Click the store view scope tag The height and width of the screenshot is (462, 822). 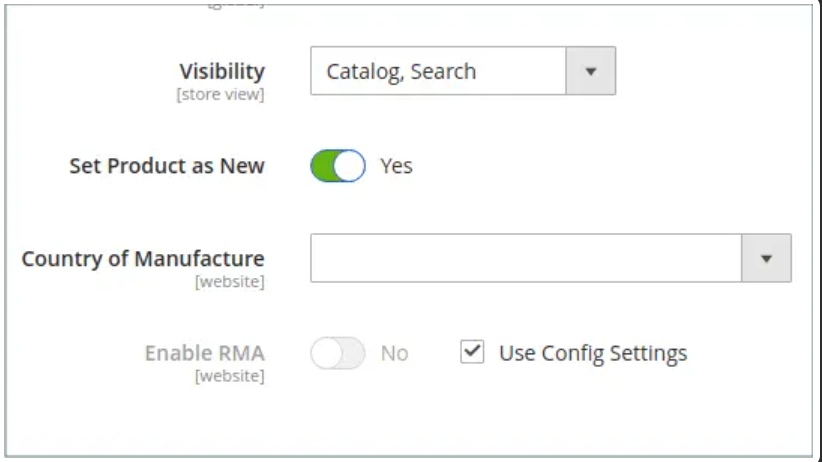coord(220,94)
